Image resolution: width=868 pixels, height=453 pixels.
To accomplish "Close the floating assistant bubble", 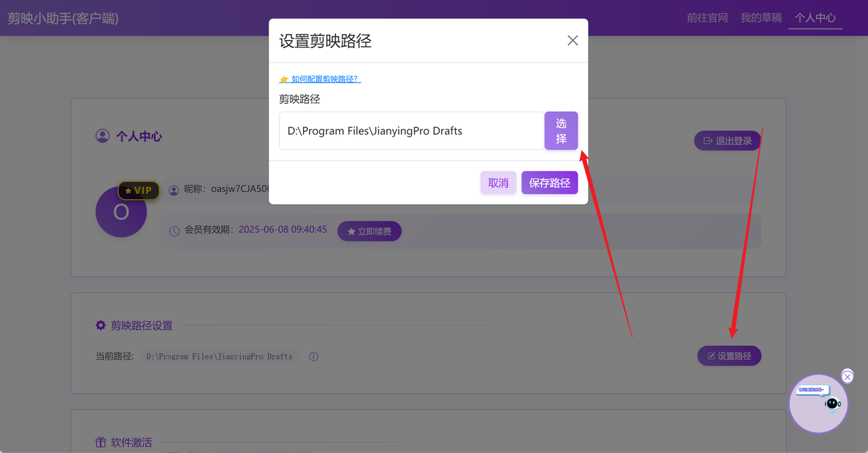I will coord(848,376).
